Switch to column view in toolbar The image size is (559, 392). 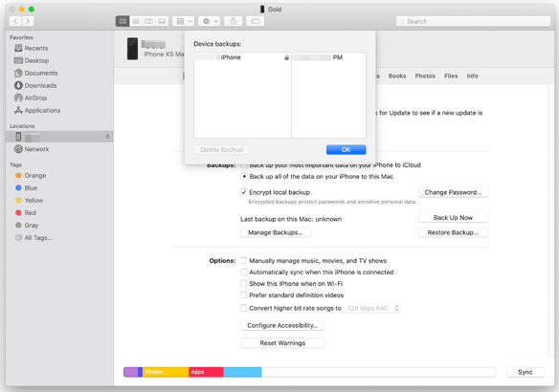click(148, 21)
